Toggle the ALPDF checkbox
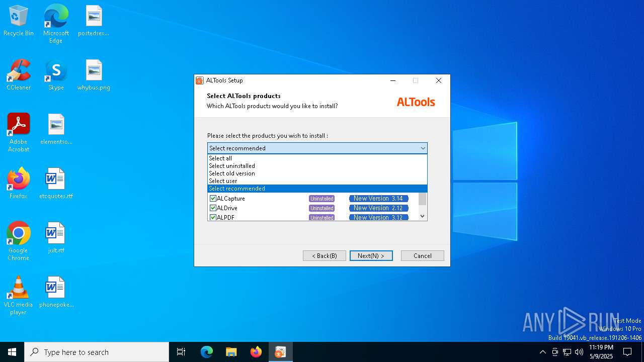 point(213,218)
